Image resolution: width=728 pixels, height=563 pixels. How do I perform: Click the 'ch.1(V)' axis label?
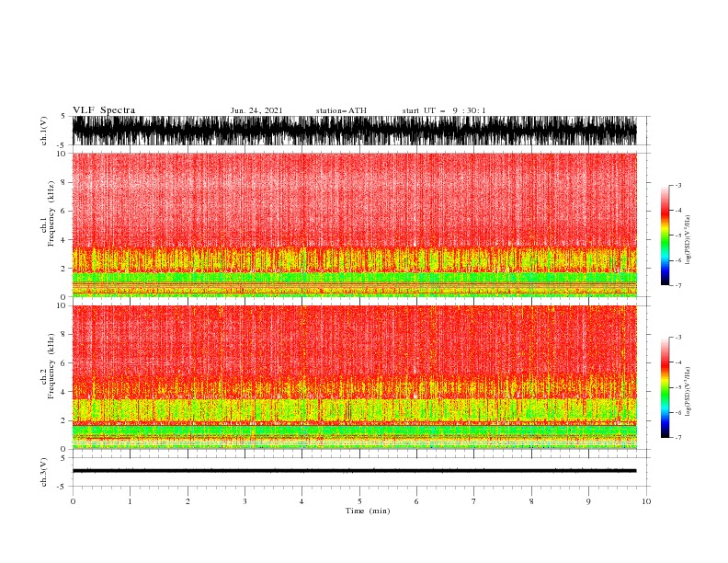(x=44, y=131)
